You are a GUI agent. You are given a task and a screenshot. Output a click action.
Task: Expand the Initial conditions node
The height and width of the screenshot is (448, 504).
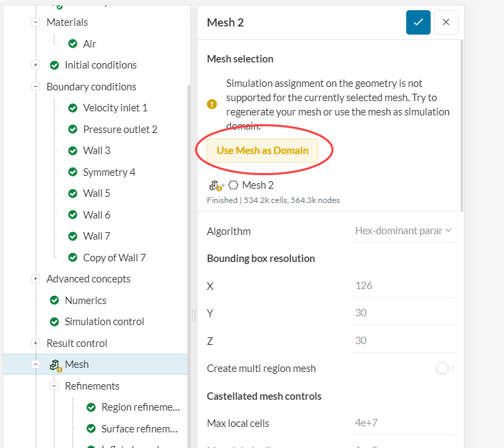pos(35,65)
